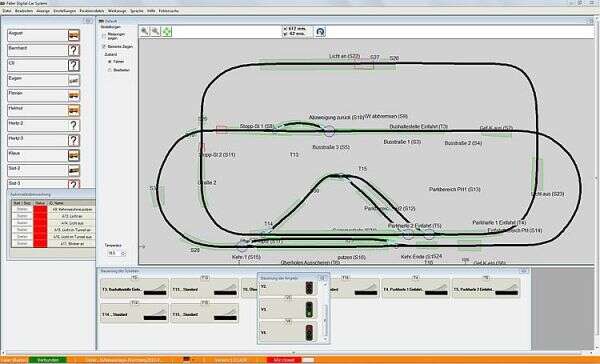Click the Tempo value field
The height and width of the screenshot is (364, 600).
pos(114,253)
